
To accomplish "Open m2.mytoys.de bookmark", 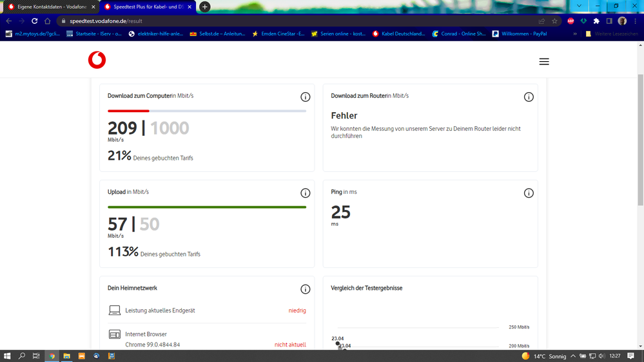I will coord(32,33).
